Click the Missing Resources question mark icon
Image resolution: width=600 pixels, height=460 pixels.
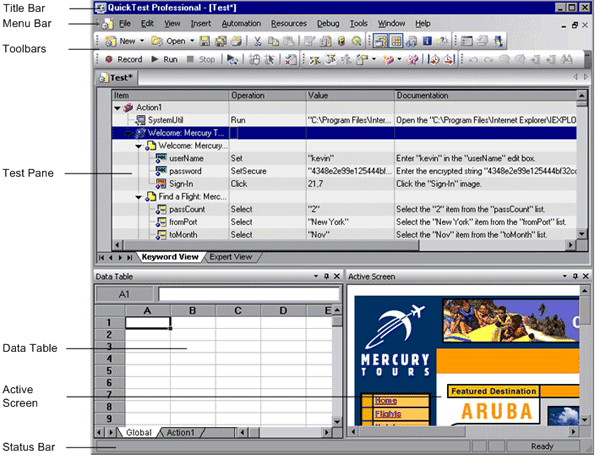pos(443,41)
